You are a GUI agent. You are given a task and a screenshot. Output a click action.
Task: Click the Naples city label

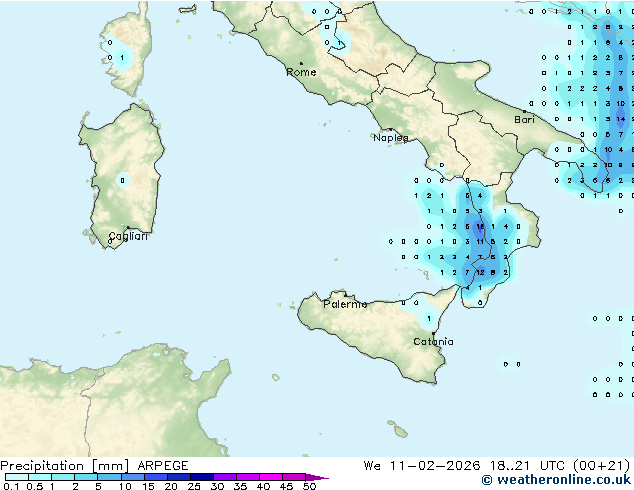coord(390,138)
